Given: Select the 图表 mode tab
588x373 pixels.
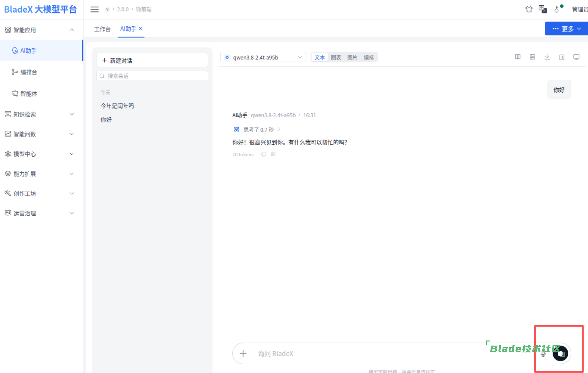Looking at the screenshot, I should tap(336, 57).
